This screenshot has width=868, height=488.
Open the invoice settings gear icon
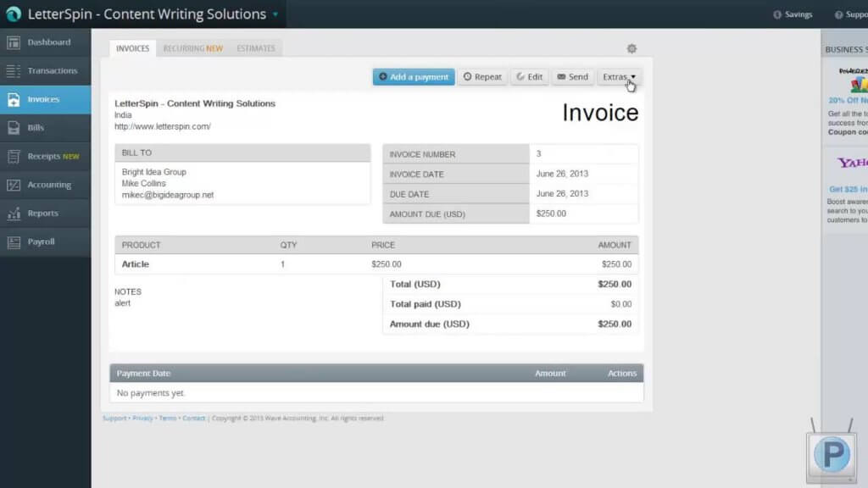tap(632, 48)
